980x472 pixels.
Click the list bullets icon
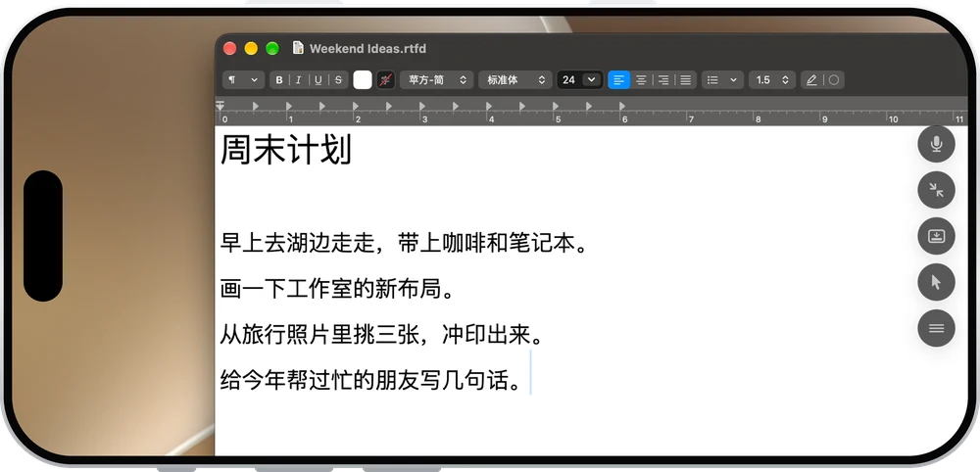[x=712, y=80]
